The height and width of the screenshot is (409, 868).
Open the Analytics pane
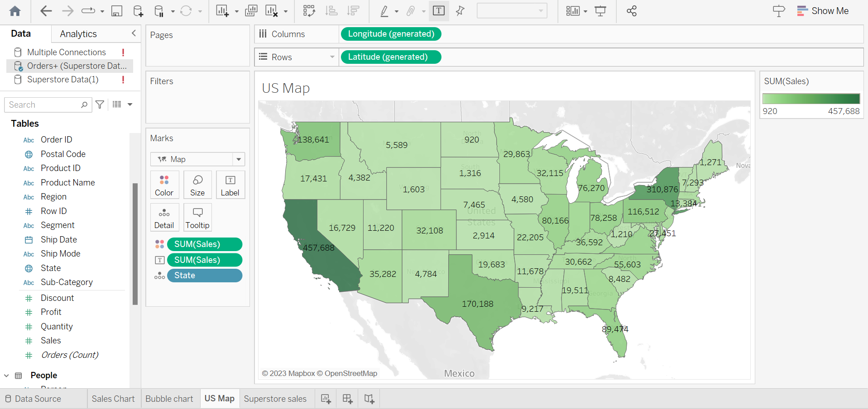click(x=77, y=33)
